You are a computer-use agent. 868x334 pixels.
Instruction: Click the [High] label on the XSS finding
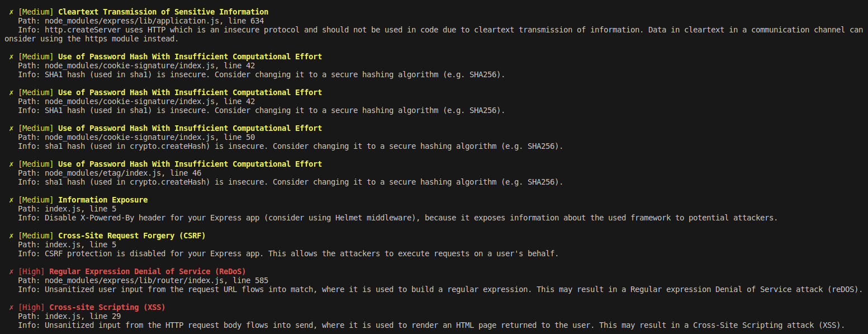pos(31,307)
